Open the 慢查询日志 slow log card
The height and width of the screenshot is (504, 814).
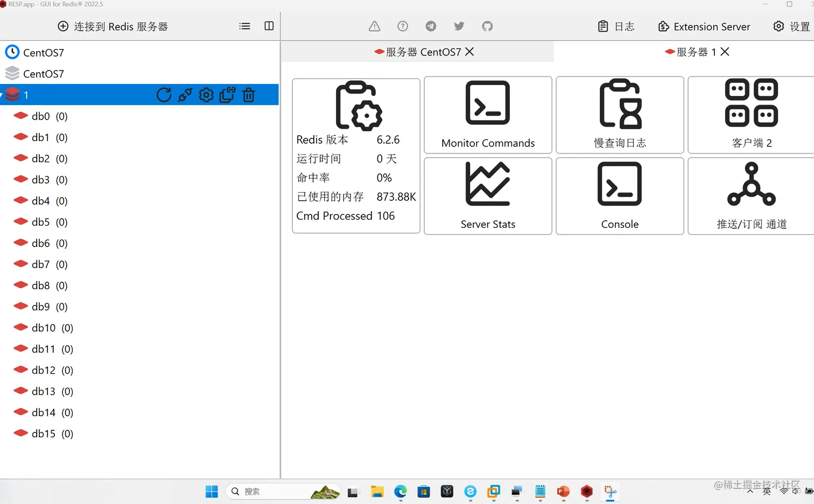[x=620, y=115]
